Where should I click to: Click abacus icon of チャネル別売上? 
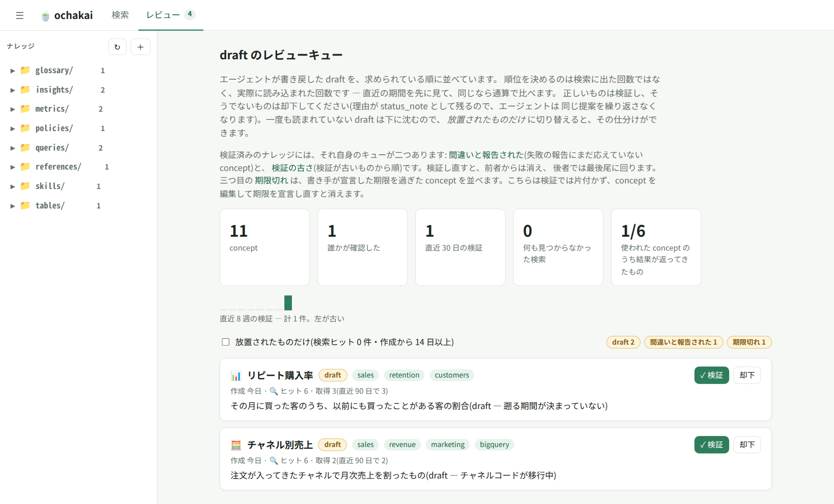pyautogui.click(x=236, y=445)
